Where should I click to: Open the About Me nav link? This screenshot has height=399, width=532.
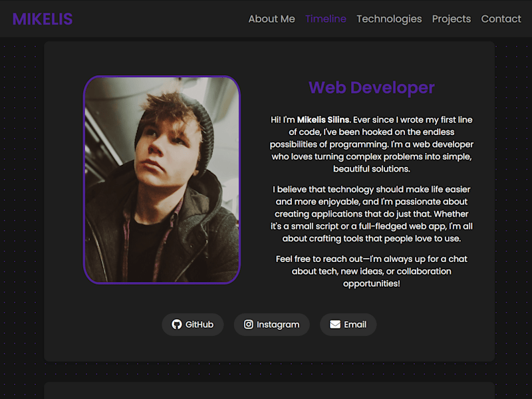tap(271, 19)
